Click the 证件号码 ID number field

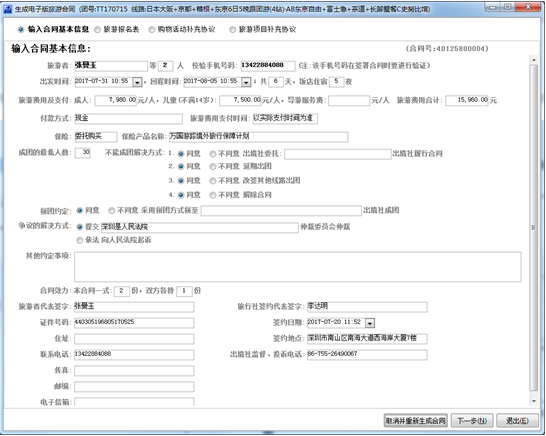pos(134,323)
